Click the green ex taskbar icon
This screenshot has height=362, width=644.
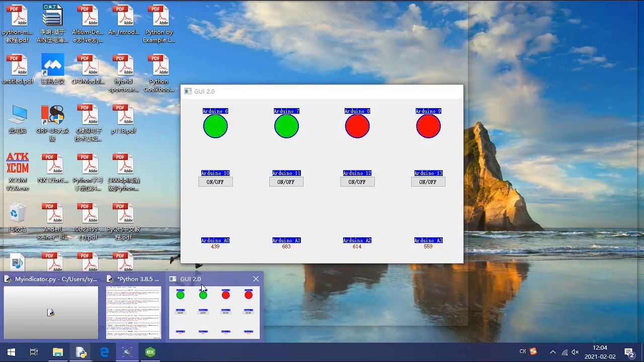[x=150, y=352]
